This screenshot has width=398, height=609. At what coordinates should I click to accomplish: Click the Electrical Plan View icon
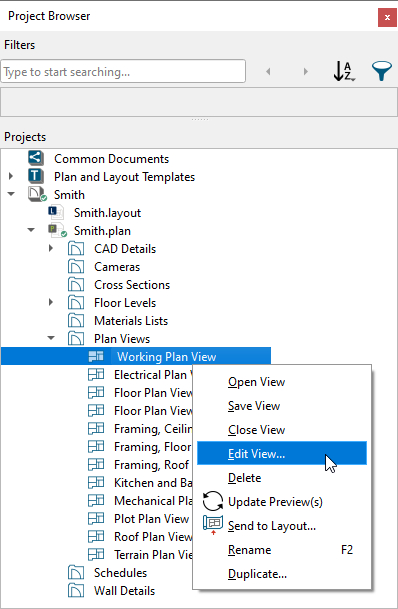(96, 374)
